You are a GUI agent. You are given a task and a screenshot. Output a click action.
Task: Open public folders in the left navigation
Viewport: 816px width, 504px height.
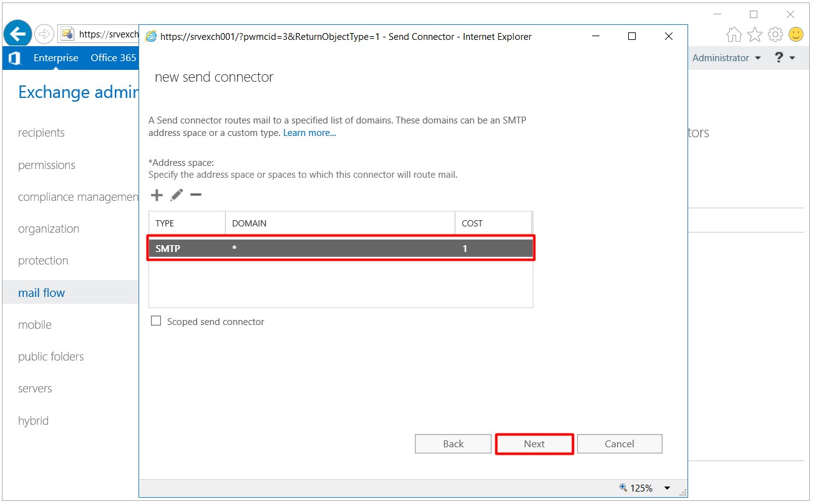(51, 357)
